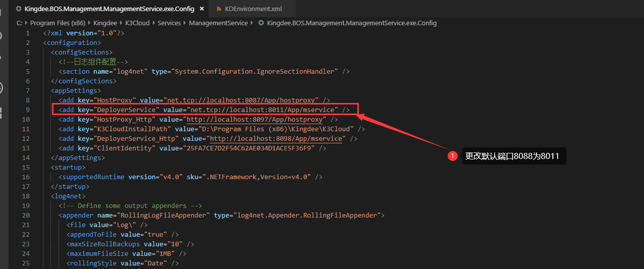
Task: Open the Run and Debug activity bar icon
Action: 2,87
